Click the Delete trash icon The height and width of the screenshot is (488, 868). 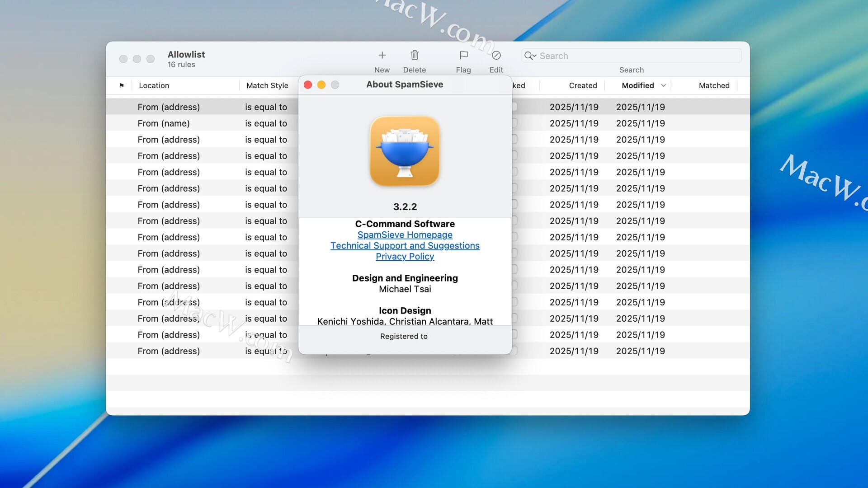click(414, 55)
